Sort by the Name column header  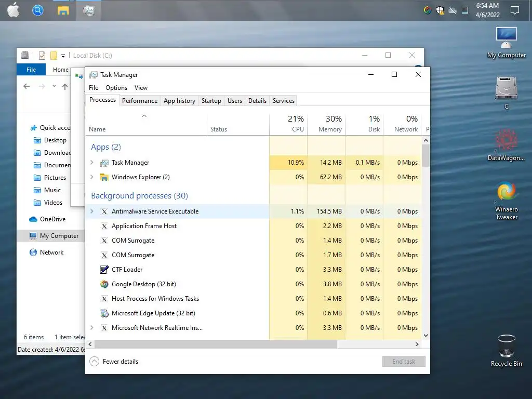click(x=146, y=124)
